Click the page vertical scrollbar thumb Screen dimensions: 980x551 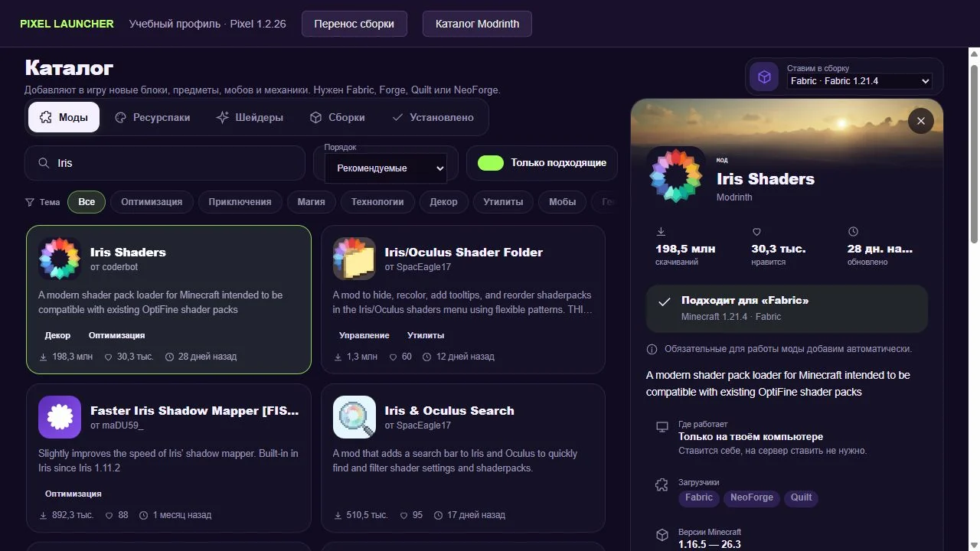click(x=975, y=155)
